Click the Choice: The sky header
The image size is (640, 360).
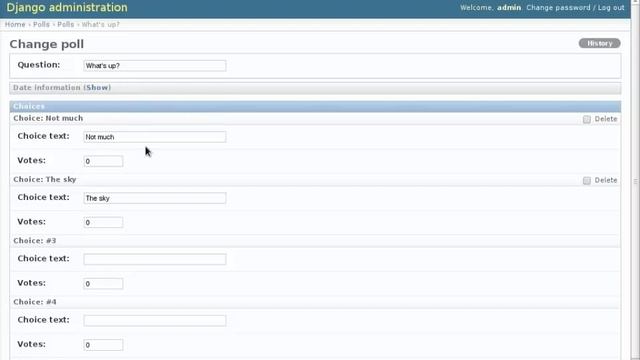point(44,180)
